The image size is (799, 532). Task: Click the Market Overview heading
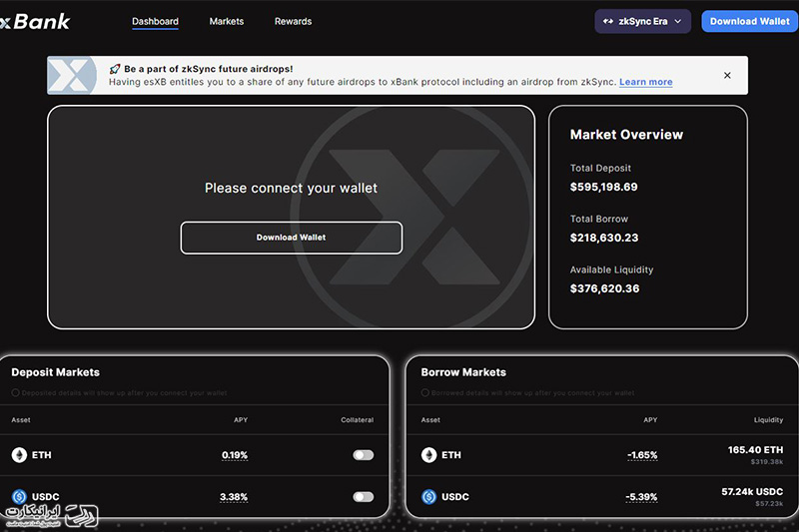click(x=626, y=135)
